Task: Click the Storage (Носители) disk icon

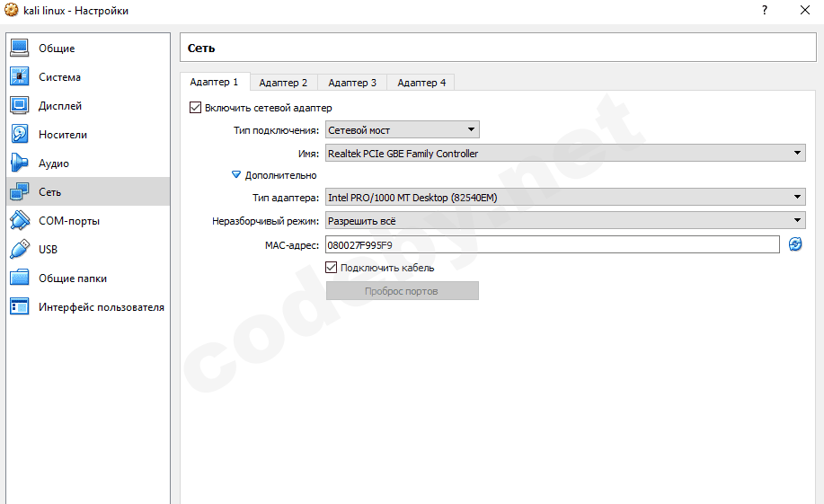Action: [x=20, y=134]
